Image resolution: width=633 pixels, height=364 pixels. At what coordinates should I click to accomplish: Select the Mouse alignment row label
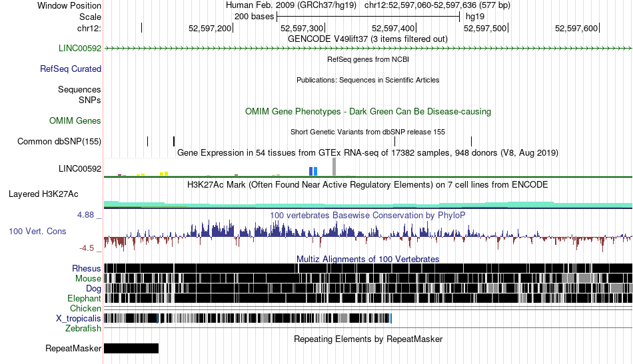pyautogui.click(x=88, y=279)
